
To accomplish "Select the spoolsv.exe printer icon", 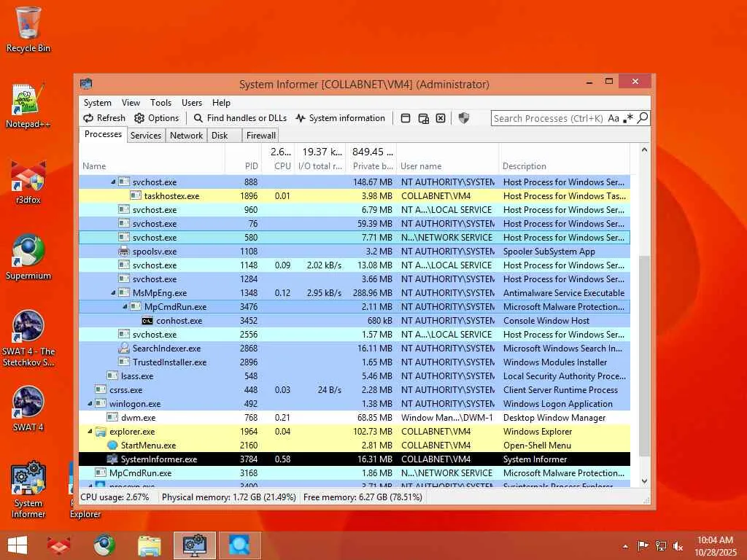I will [124, 251].
